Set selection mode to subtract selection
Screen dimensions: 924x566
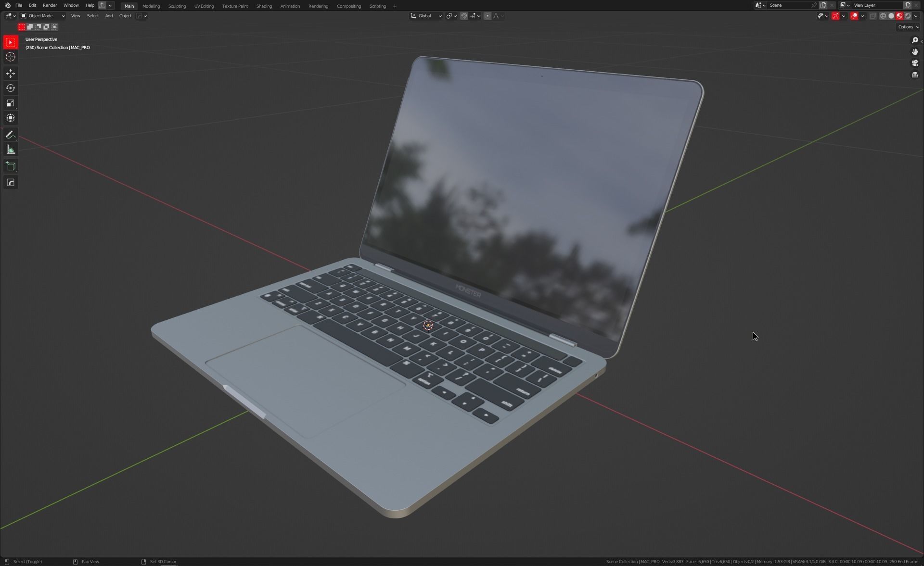tap(38, 27)
